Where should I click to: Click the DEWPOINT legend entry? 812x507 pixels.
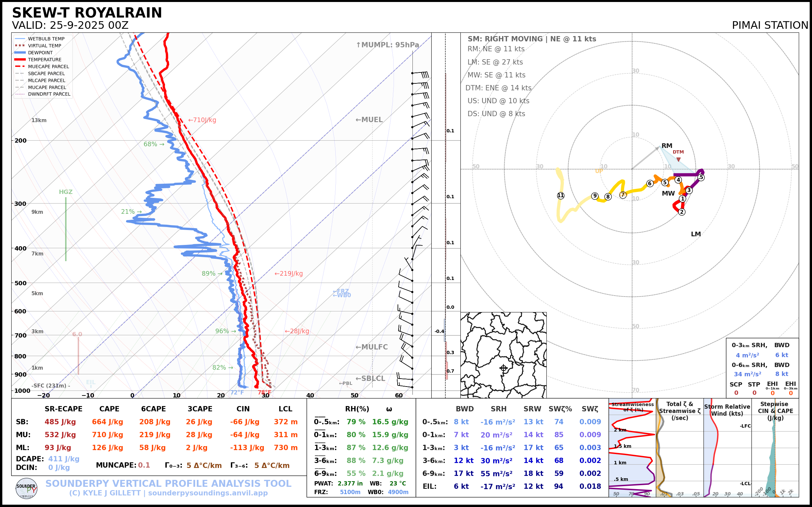click(x=40, y=53)
